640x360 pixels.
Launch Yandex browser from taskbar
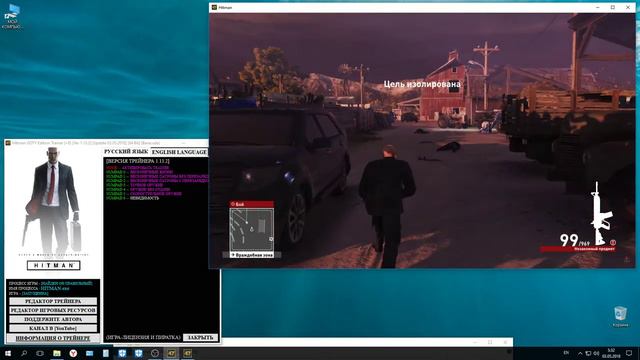point(73,353)
